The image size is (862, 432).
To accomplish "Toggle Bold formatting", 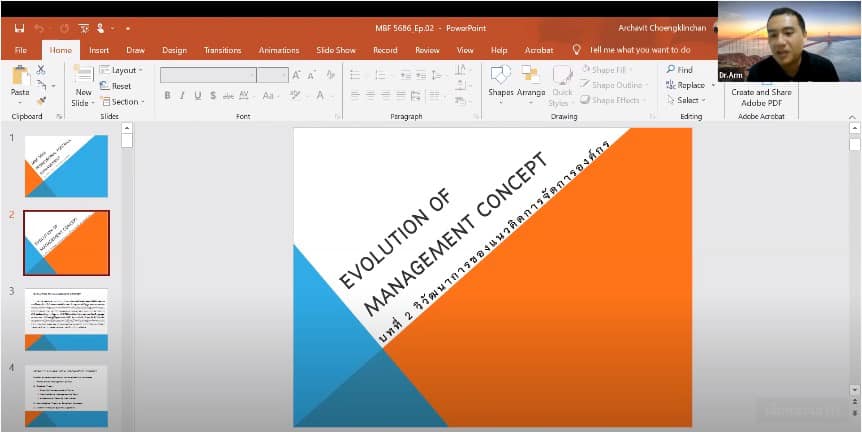I will pyautogui.click(x=167, y=96).
